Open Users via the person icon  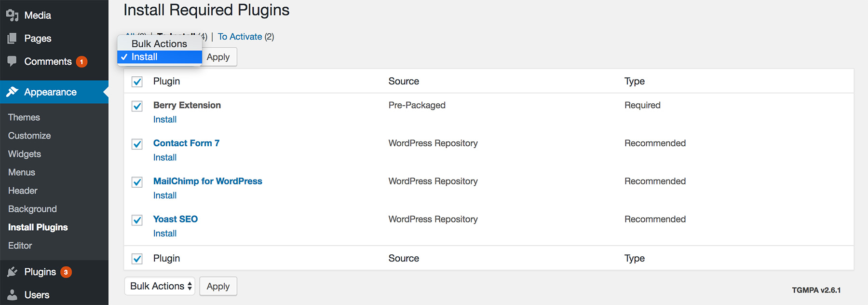12,294
